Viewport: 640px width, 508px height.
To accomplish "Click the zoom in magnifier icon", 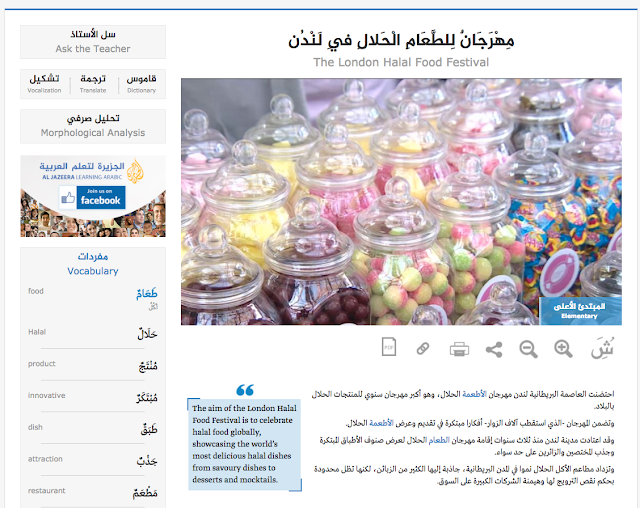I will pyautogui.click(x=563, y=349).
